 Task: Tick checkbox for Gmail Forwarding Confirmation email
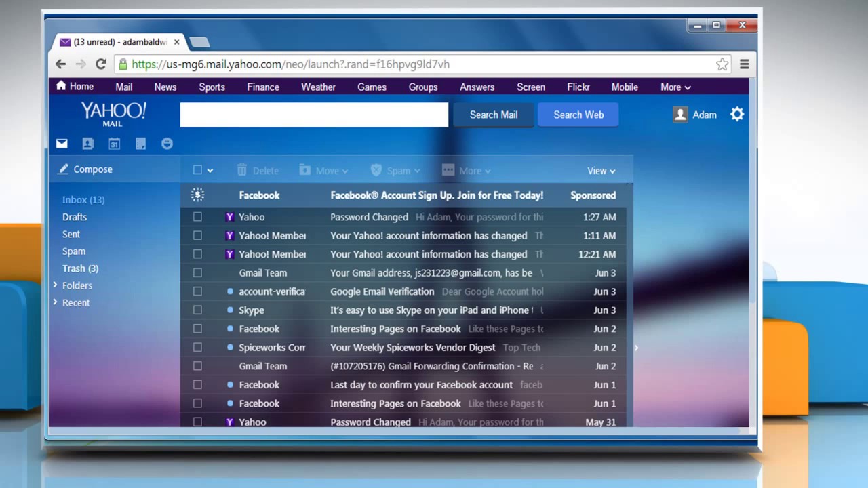(197, 366)
